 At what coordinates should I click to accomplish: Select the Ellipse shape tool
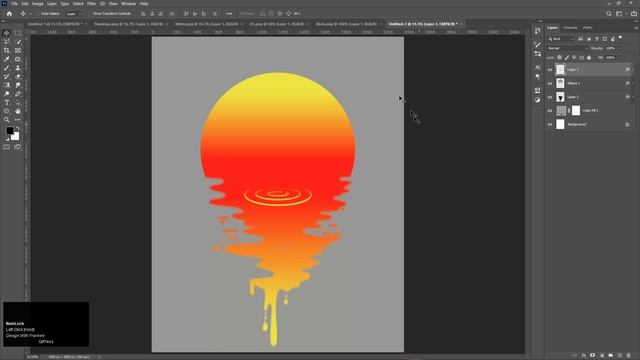coord(7,111)
